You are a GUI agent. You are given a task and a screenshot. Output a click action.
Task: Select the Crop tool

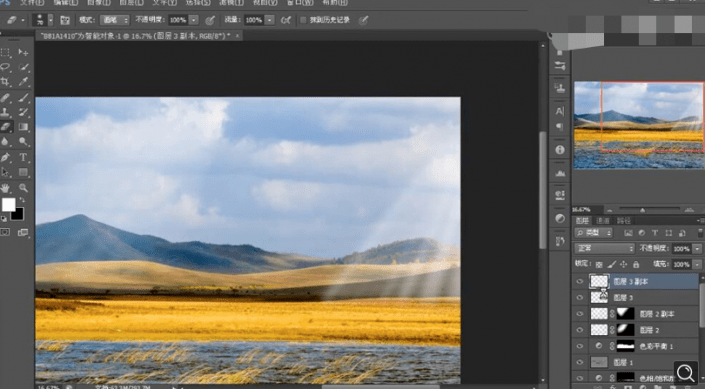click(x=5, y=82)
